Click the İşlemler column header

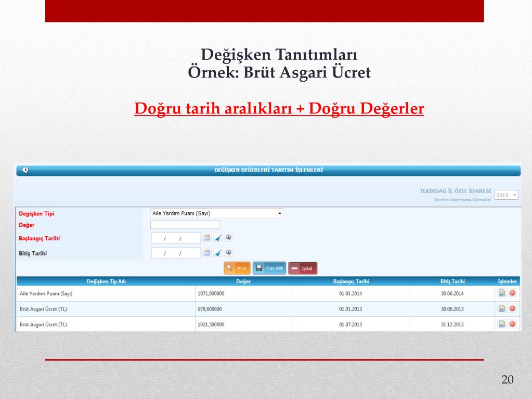(507, 281)
